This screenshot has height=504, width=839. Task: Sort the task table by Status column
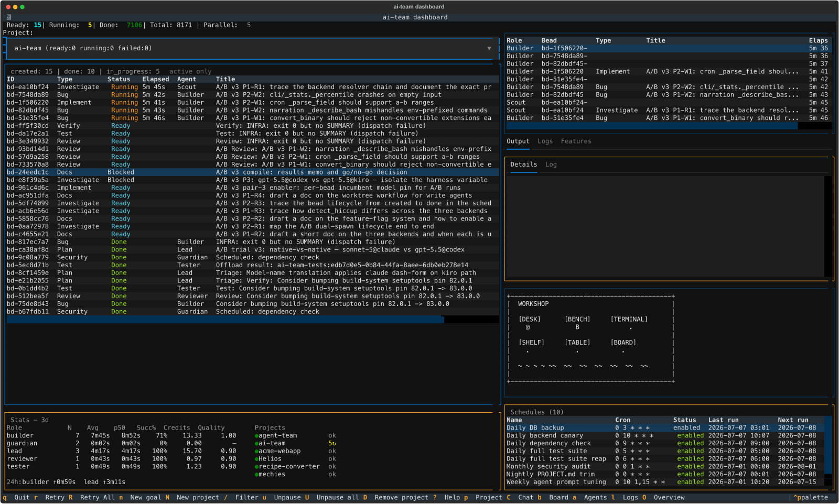coord(119,79)
